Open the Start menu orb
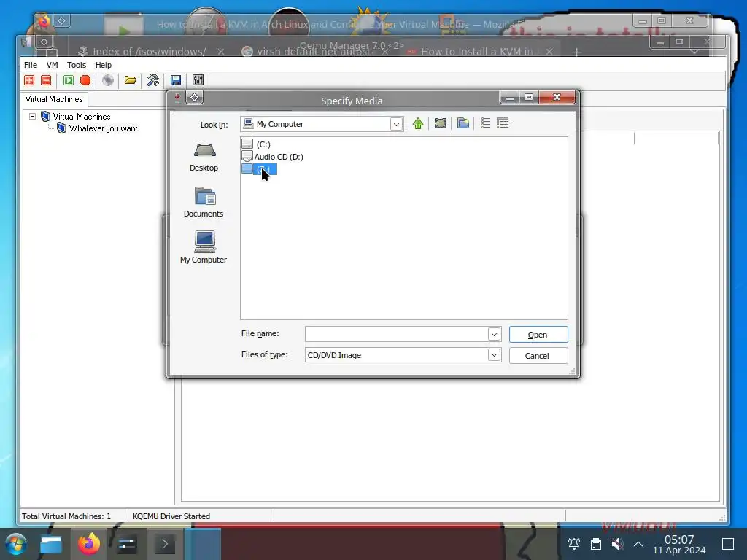The width and height of the screenshot is (747, 560). click(x=15, y=544)
